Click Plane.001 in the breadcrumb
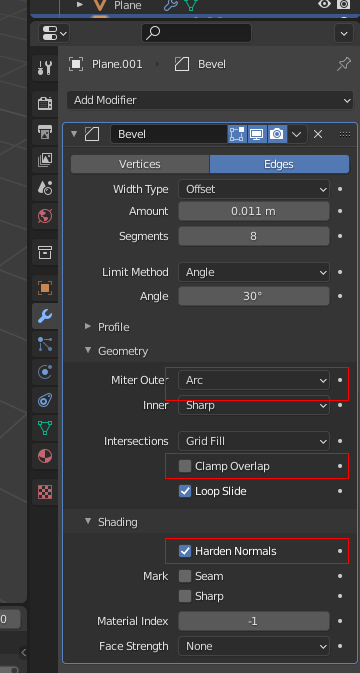 (x=117, y=64)
